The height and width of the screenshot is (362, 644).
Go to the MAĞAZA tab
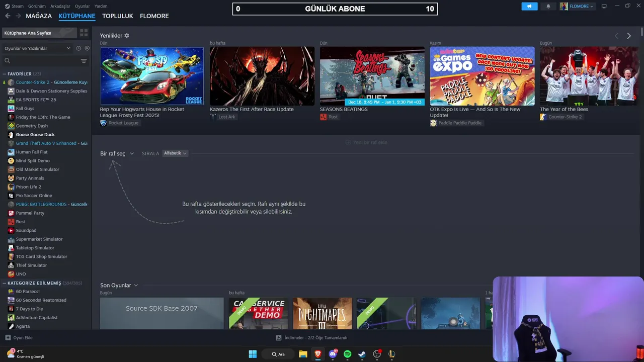click(x=39, y=16)
